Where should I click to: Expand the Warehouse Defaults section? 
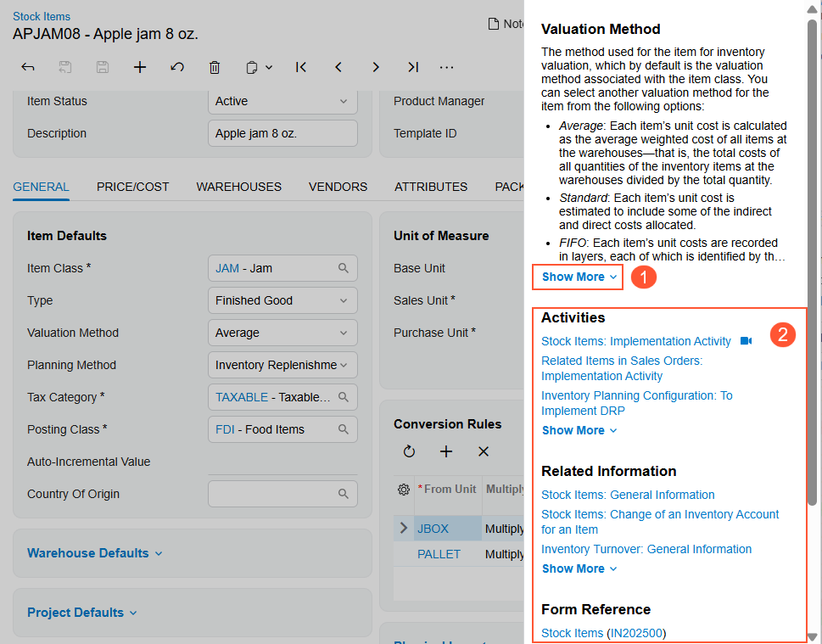pos(95,553)
